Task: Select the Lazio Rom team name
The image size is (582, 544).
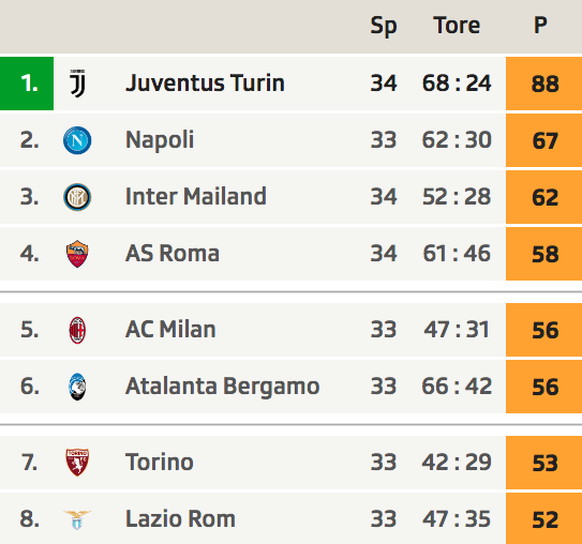Action: (180, 519)
